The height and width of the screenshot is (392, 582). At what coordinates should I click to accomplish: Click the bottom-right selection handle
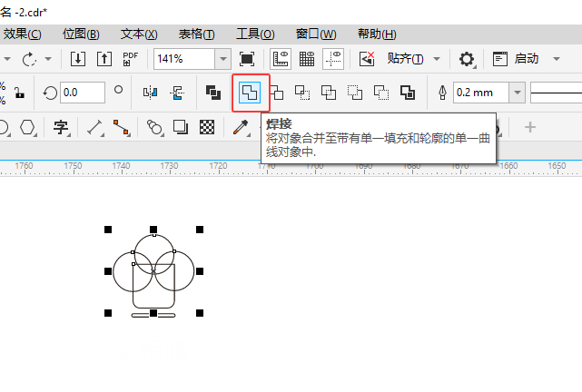click(x=200, y=313)
